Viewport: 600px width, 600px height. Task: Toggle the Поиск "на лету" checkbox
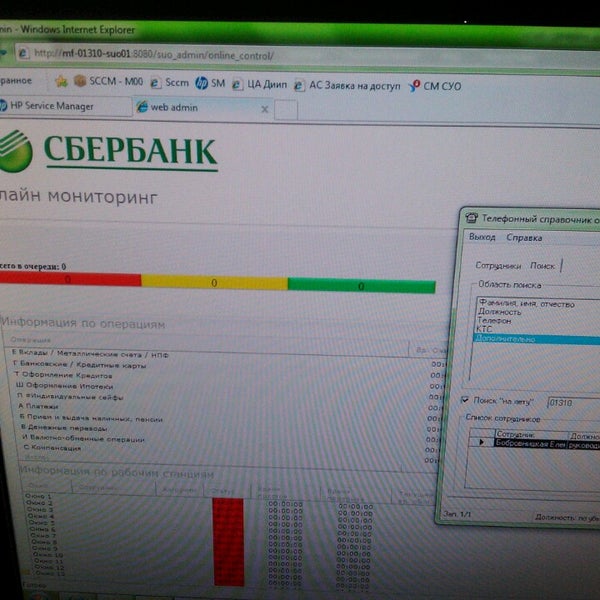click(465, 400)
